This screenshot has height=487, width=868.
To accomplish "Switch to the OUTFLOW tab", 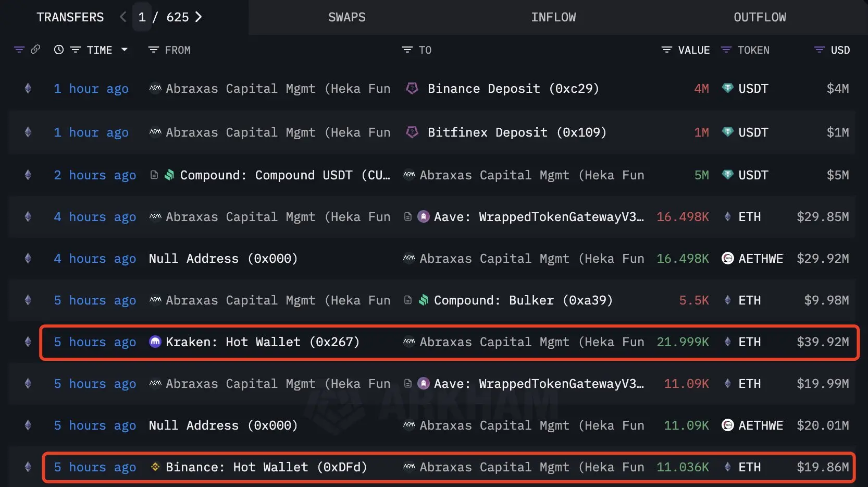I will tap(760, 17).
